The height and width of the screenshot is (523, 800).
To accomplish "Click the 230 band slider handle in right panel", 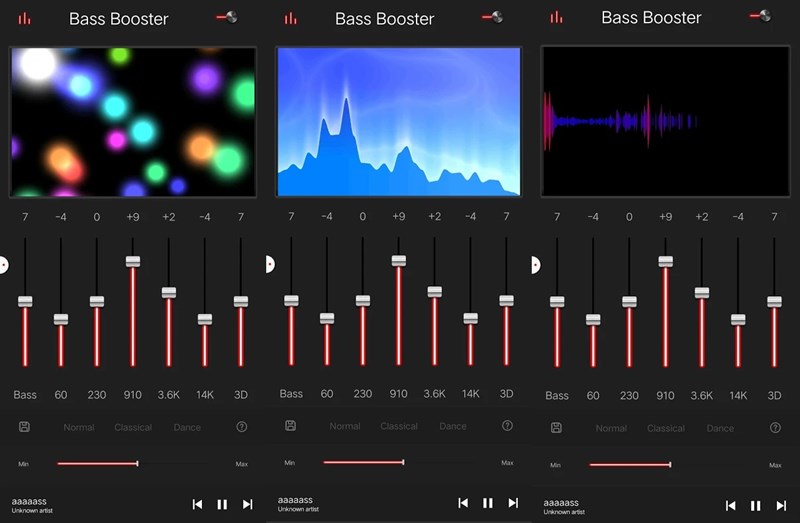I will click(x=629, y=302).
